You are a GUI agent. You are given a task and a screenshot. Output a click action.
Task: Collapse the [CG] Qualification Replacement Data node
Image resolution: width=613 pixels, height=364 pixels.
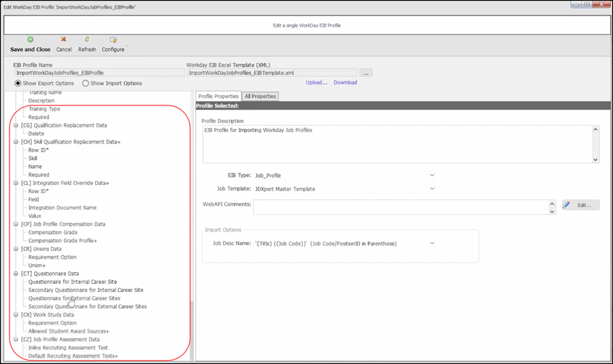(x=16, y=126)
